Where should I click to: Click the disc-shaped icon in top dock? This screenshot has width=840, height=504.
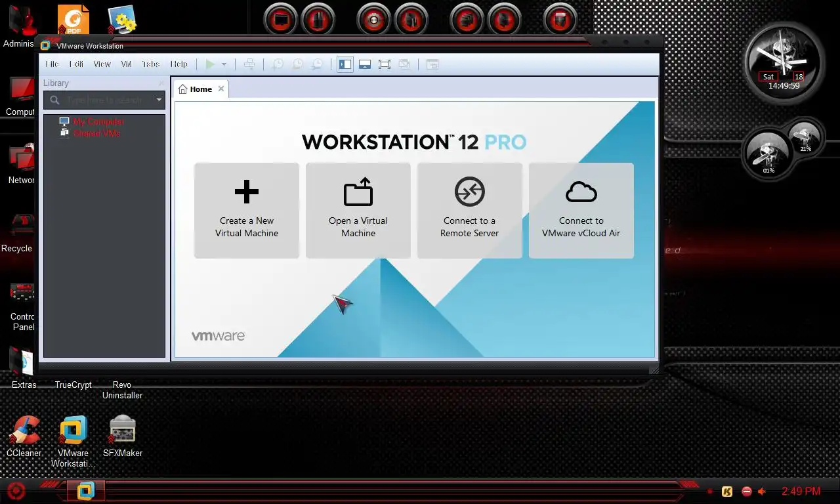pyautogui.click(x=374, y=20)
